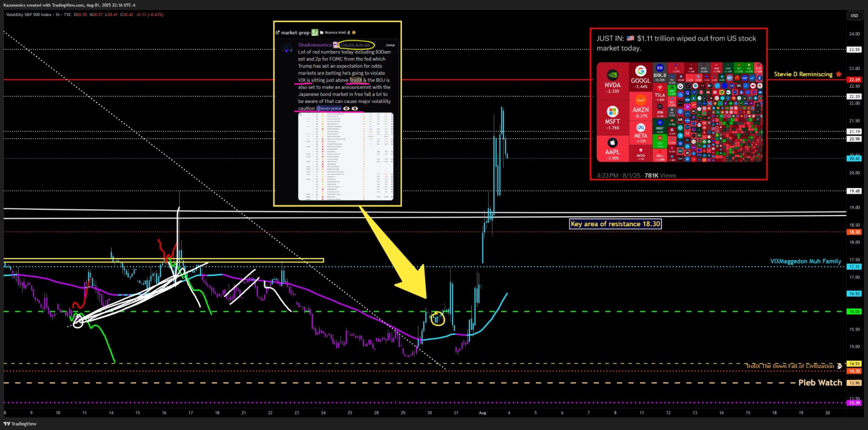Click the red star beside Stevie D Reminiscing
This screenshot has width=868, height=430.
point(839,74)
